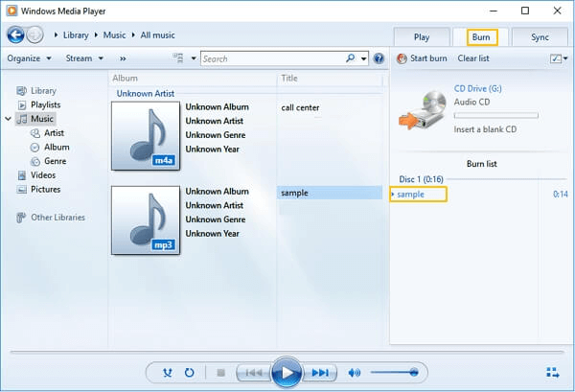Expand the Music breadcrumb arrow
The height and width of the screenshot is (392, 575).
(96, 35)
